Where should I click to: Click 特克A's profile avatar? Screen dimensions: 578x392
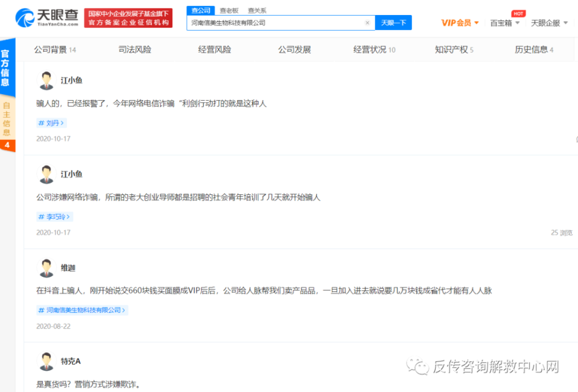click(46, 361)
